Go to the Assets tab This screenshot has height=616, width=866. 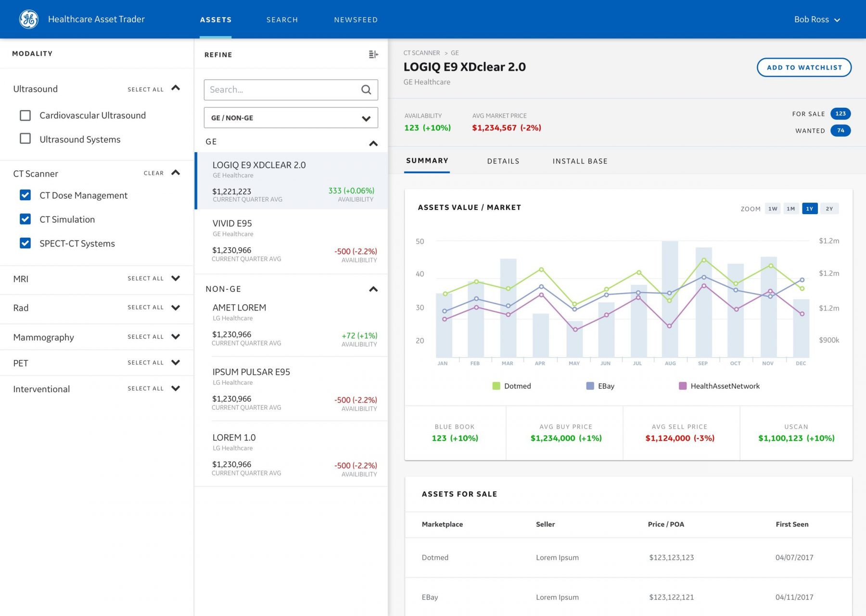click(216, 20)
